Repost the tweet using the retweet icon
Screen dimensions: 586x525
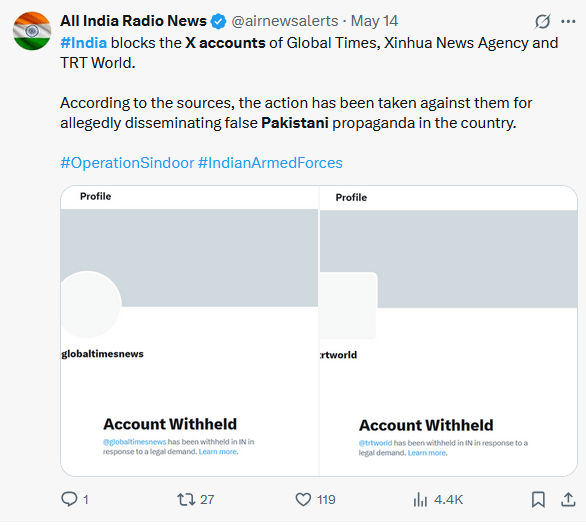(186, 499)
